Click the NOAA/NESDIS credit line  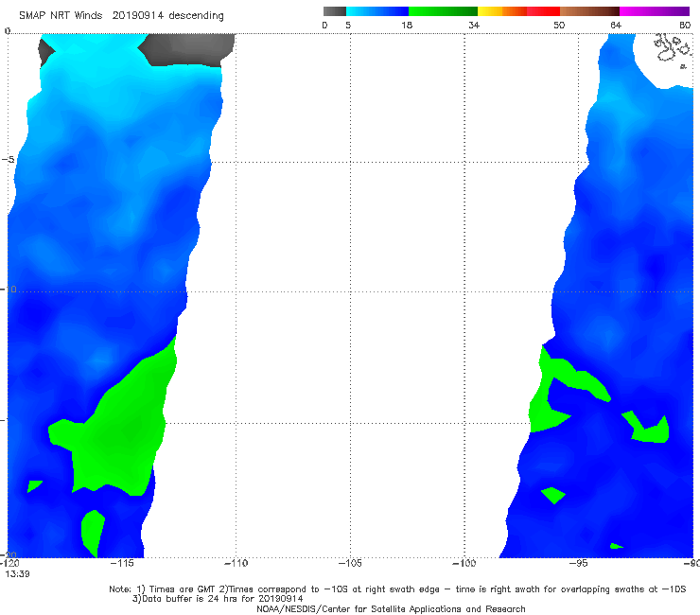(391, 609)
